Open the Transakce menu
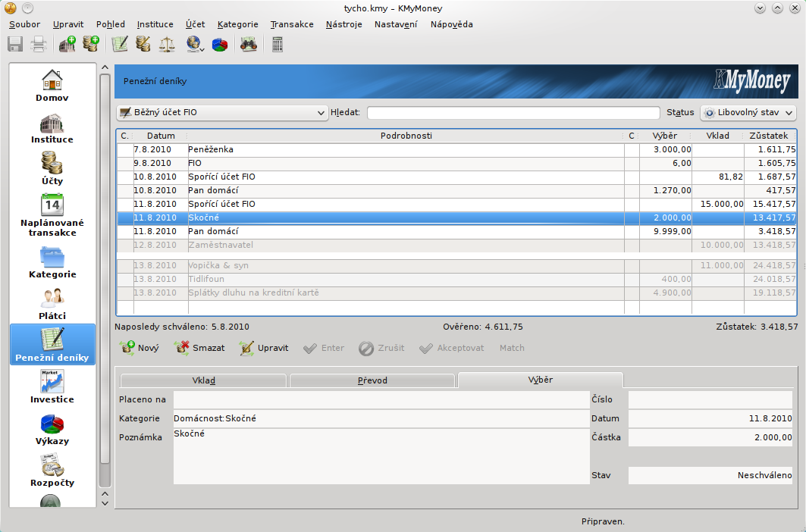The width and height of the screenshot is (806, 532). [x=292, y=24]
